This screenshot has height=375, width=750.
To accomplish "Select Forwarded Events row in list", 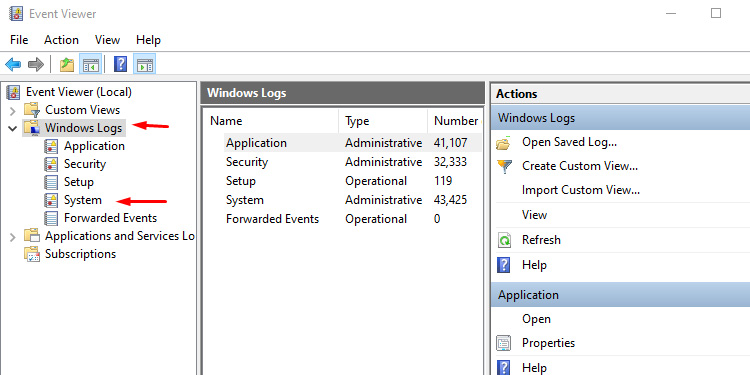I will (343, 219).
